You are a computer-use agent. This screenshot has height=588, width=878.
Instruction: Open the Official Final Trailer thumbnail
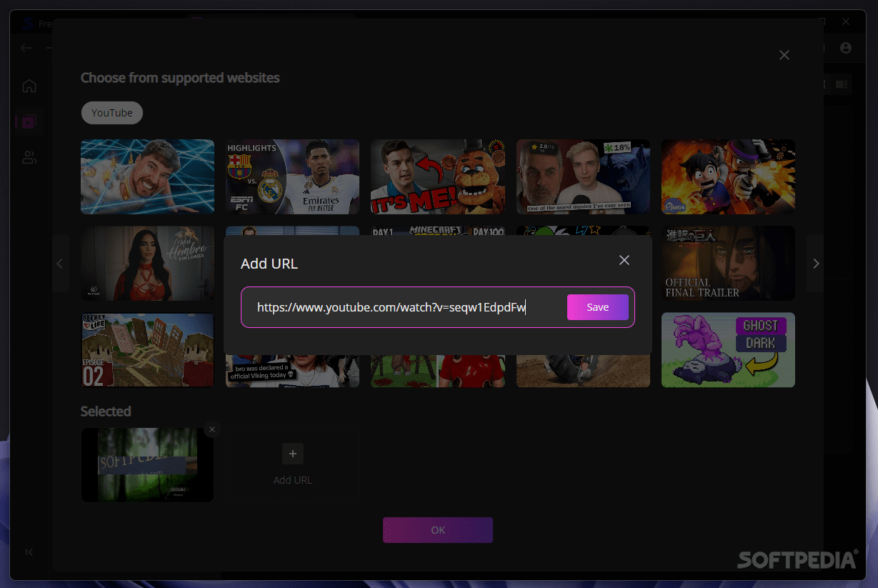(728, 264)
